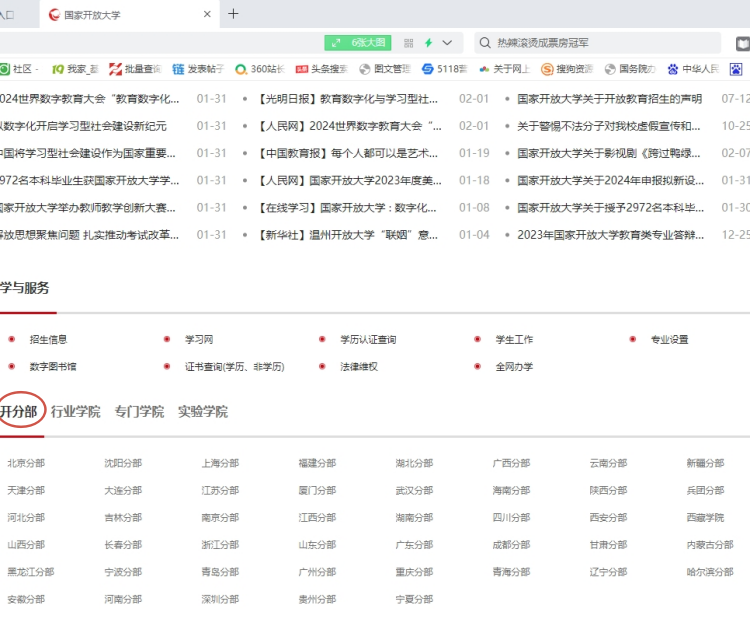
Task: Open 重庆分部 branch link
Action: (415, 572)
